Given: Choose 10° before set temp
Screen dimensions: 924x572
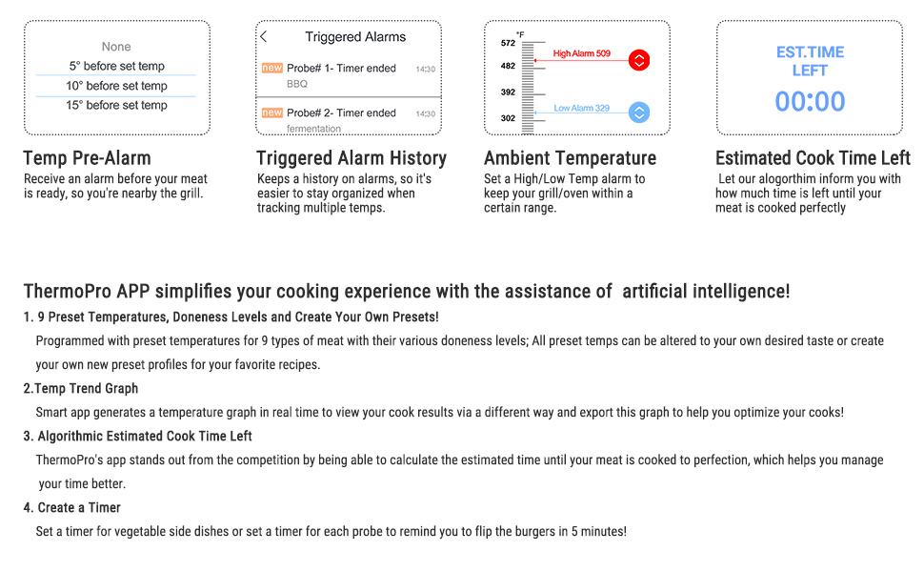Looking at the screenshot, I should 116,86.
